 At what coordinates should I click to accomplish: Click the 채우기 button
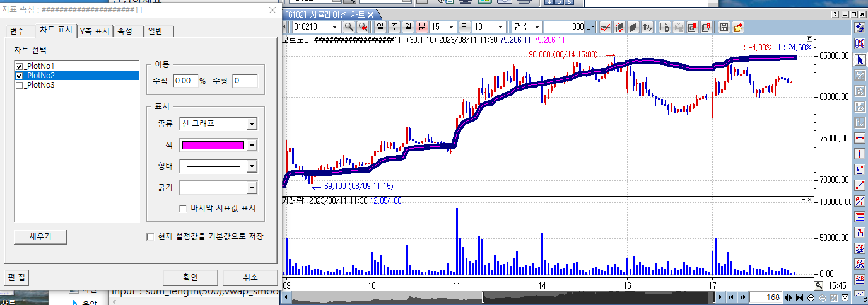pyautogui.click(x=40, y=236)
